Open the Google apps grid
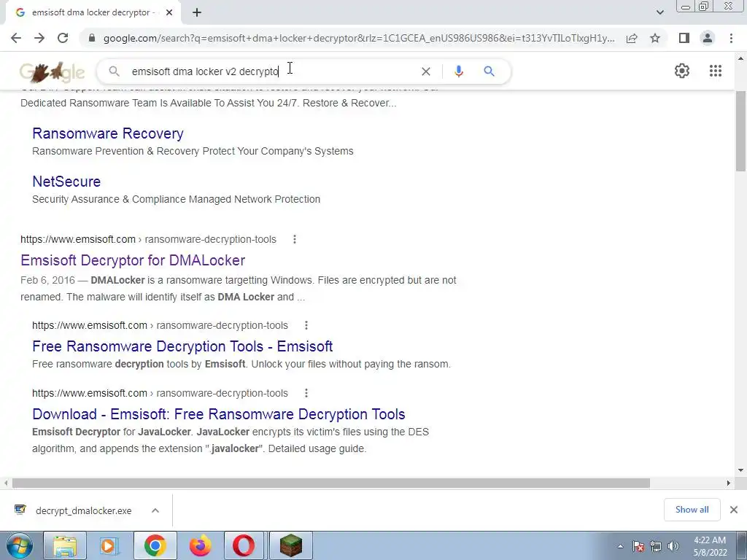This screenshot has height=560, width=747. coord(715,71)
